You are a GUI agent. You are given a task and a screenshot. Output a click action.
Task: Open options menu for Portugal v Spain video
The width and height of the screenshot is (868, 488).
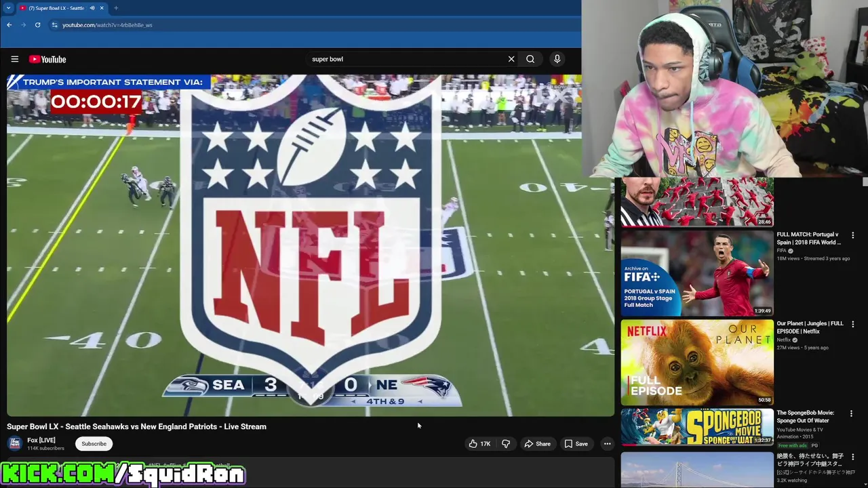click(853, 235)
